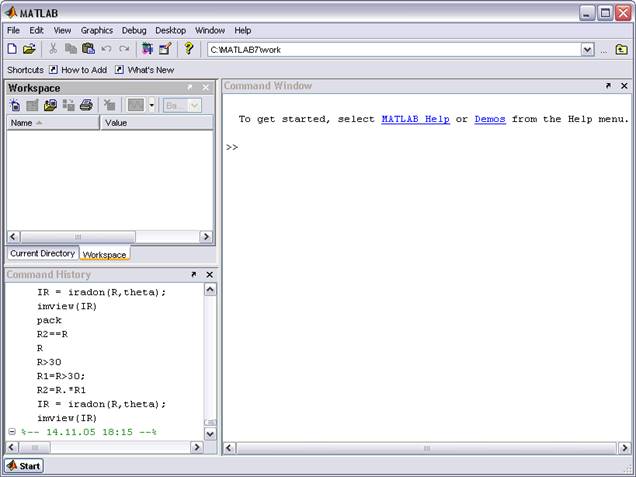The height and width of the screenshot is (477, 636).
Task: Collapse the 14.11.05 18:15 history session
Action: (12, 432)
